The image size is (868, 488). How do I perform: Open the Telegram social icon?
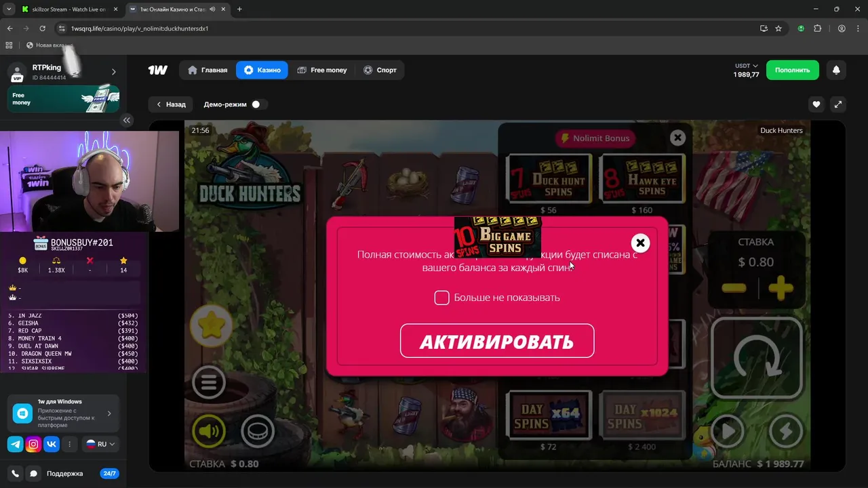[x=15, y=445]
